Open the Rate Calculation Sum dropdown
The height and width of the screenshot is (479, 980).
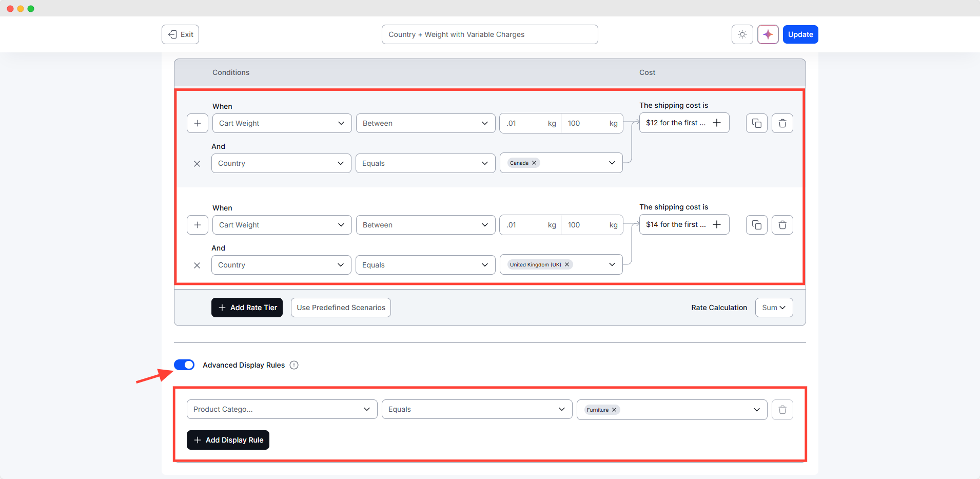click(774, 308)
